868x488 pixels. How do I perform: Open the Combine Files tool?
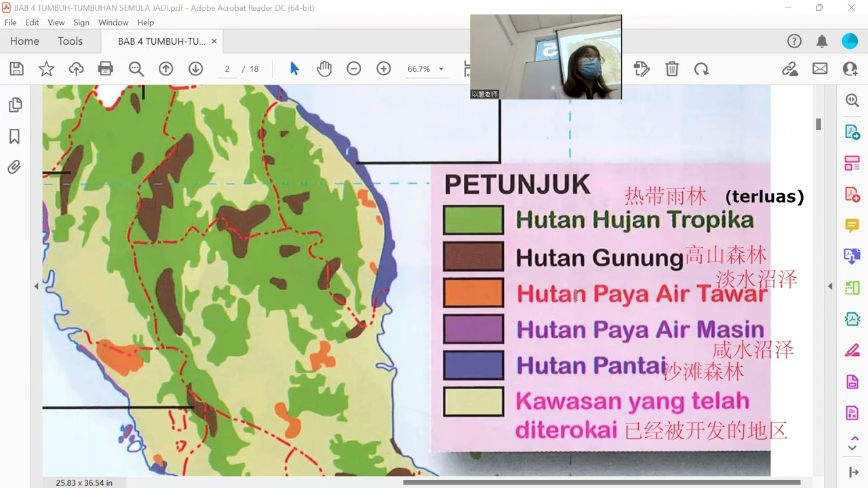pos(852,256)
